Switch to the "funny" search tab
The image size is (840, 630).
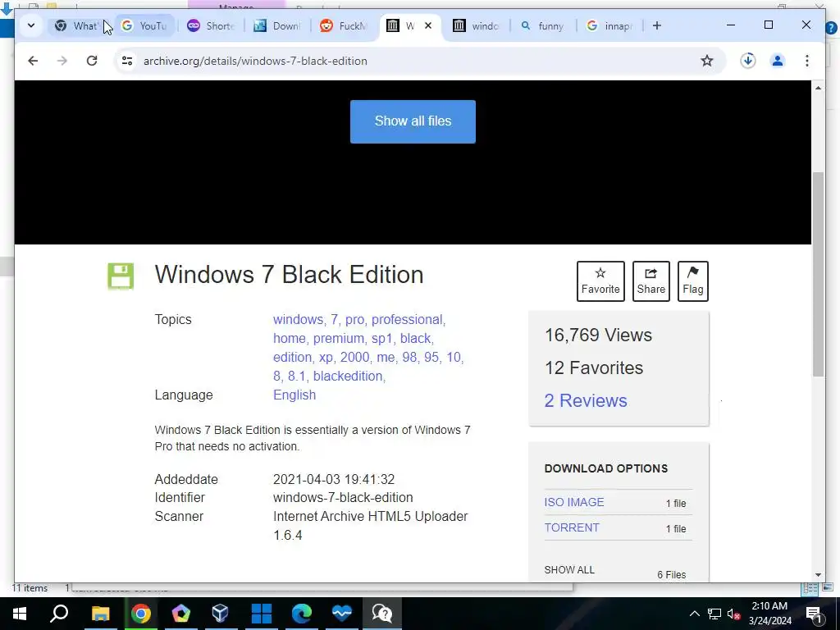click(x=543, y=25)
